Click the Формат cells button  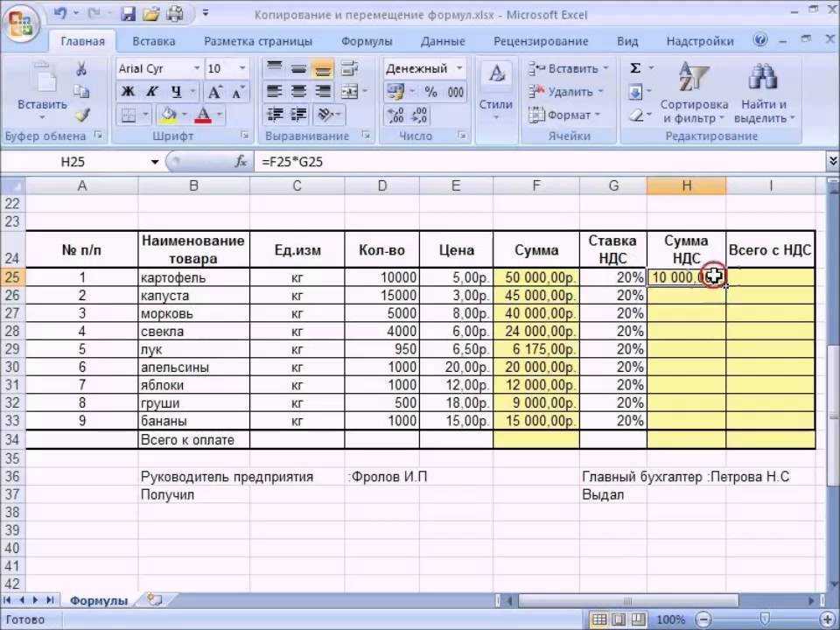[564, 115]
